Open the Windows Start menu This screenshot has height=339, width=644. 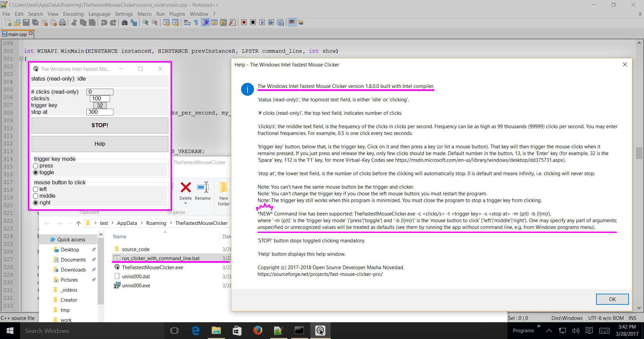tap(10, 331)
